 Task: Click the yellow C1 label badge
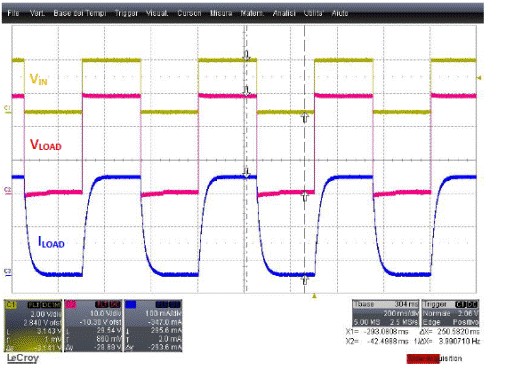point(11,304)
